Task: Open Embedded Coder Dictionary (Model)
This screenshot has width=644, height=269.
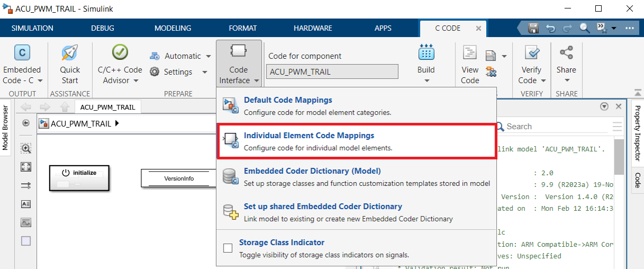Action: coord(312,171)
